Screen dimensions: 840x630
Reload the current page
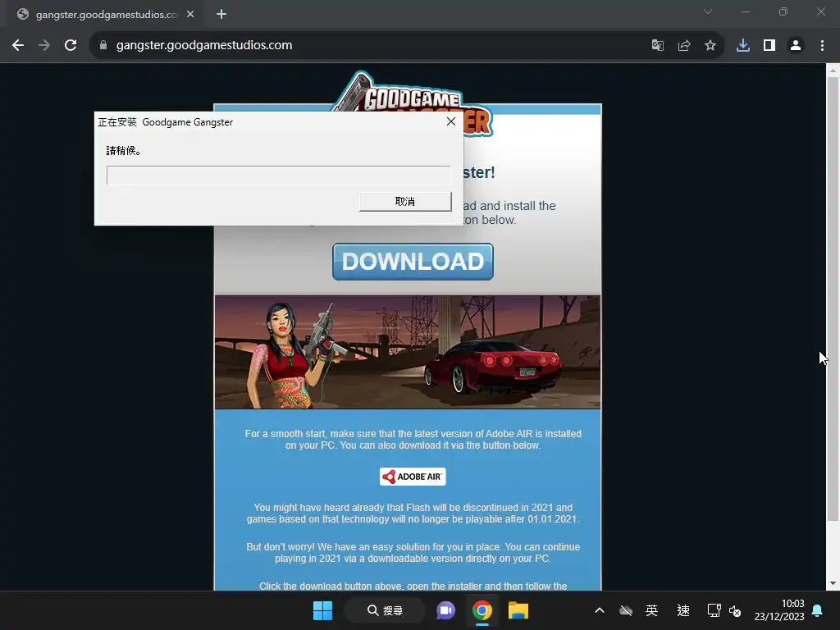click(71, 46)
